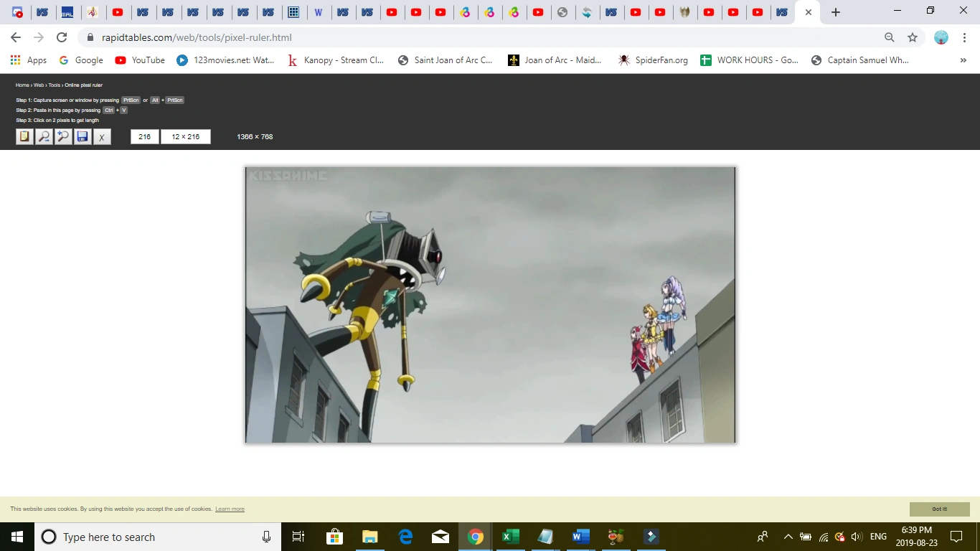The width and height of the screenshot is (980, 551).
Task: Click the Learn more cookies link
Action: click(x=230, y=509)
